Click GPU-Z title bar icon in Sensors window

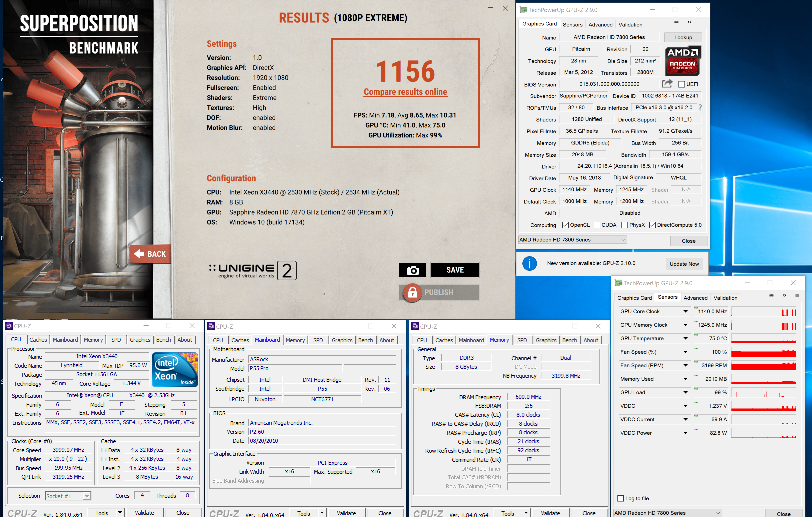point(618,283)
